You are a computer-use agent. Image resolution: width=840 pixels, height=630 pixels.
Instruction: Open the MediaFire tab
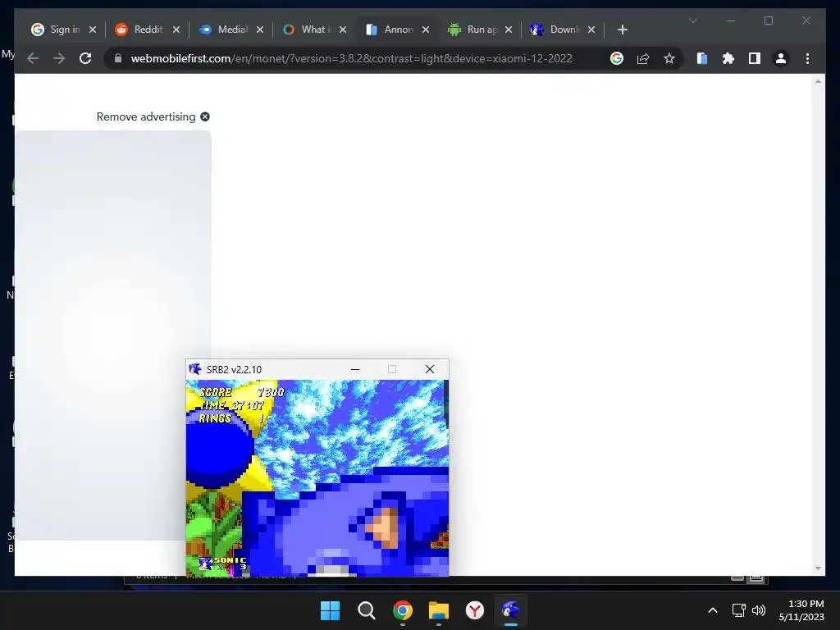223,30
